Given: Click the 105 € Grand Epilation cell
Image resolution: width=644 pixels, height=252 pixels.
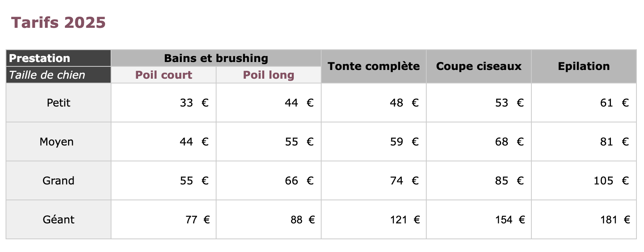Looking at the screenshot, I should (584, 180).
